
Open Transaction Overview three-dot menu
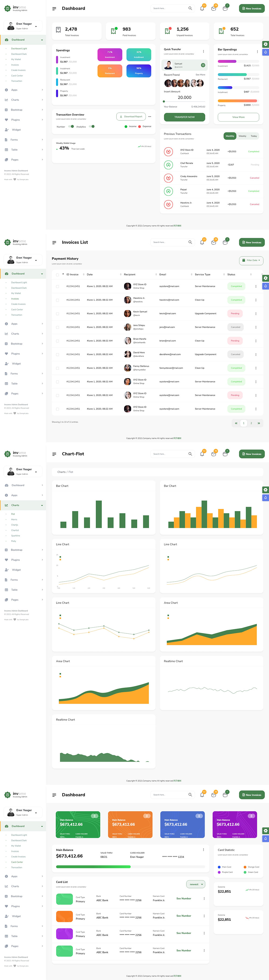150,116
